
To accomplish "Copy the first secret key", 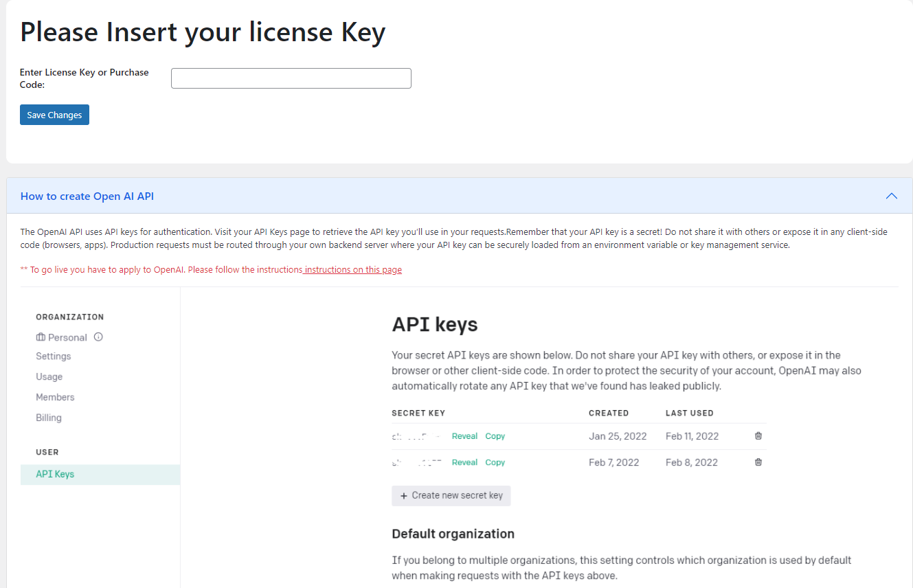I will click(x=495, y=436).
